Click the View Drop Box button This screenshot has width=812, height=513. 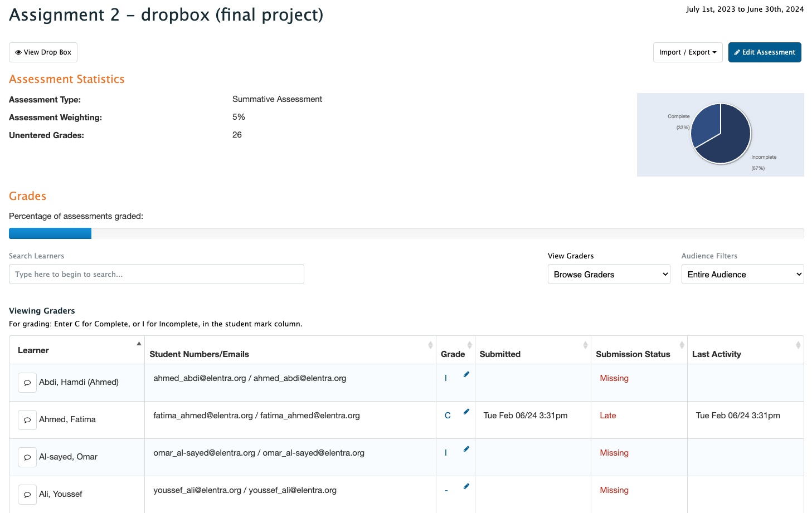43,52
